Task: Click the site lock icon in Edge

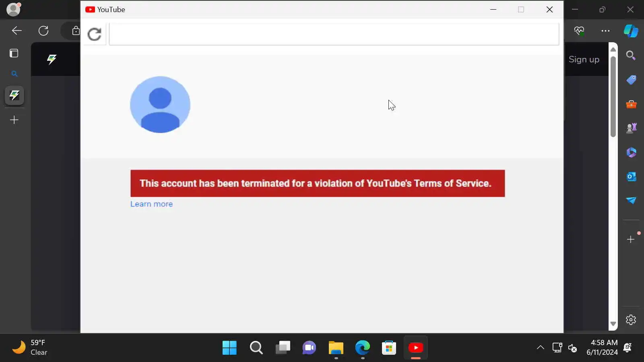Action: [x=76, y=31]
